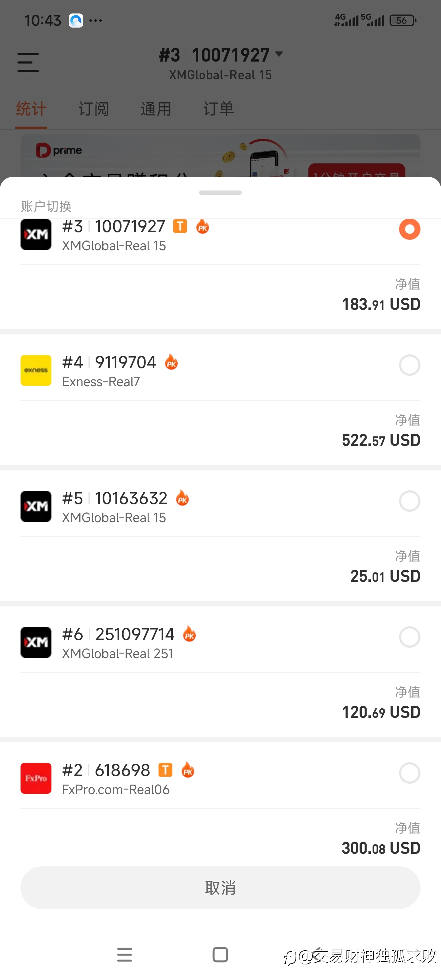Tap the XM logo for account #3
Image resolution: width=441 pixels, height=980 pixels.
(x=36, y=234)
